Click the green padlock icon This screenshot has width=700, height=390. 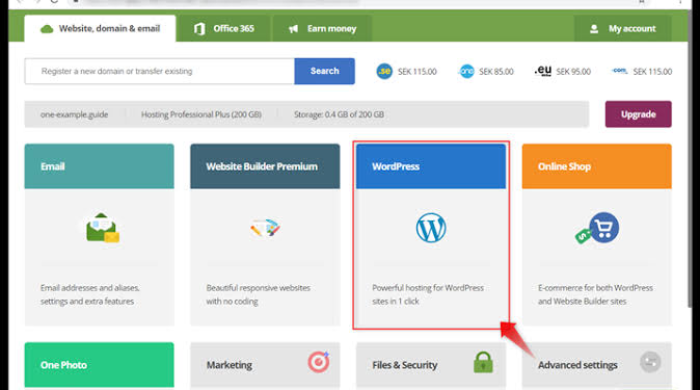(x=483, y=362)
